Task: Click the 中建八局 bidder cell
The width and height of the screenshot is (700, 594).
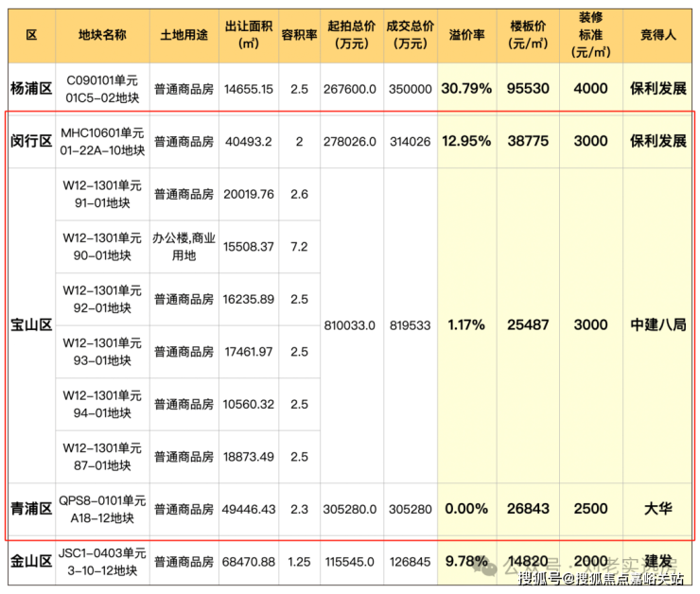Action: click(x=657, y=324)
